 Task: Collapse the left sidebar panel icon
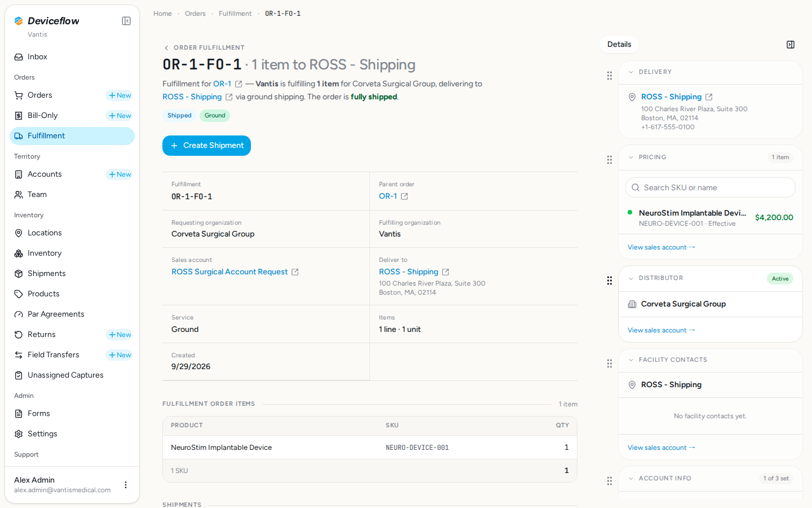click(x=126, y=21)
